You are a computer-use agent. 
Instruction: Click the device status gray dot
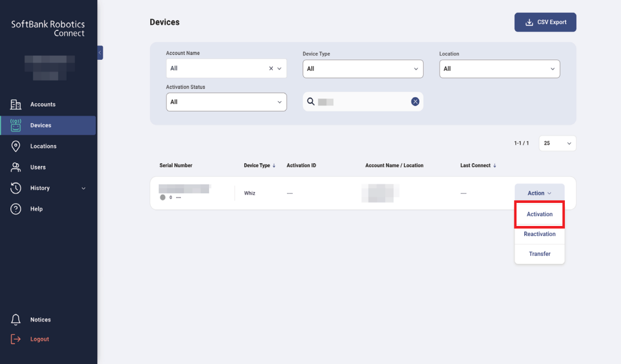pos(163,197)
